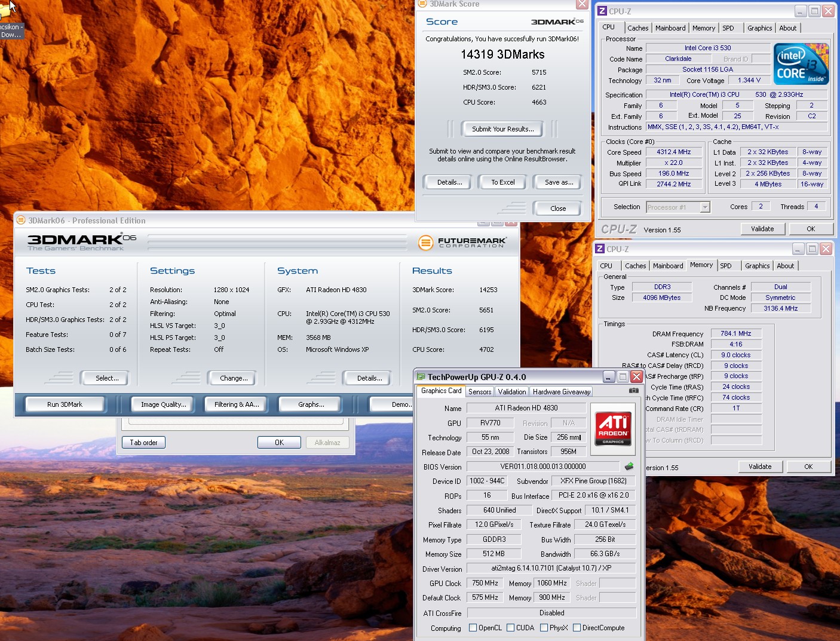Click the Core Speed value 4312.4 MHz
The width and height of the screenshot is (840, 641).
point(673,152)
